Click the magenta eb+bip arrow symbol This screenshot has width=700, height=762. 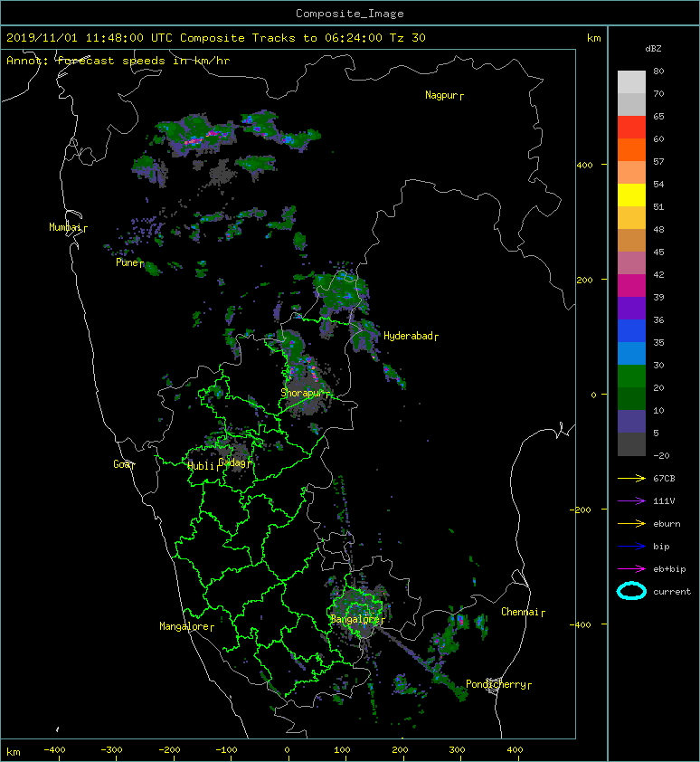point(631,569)
